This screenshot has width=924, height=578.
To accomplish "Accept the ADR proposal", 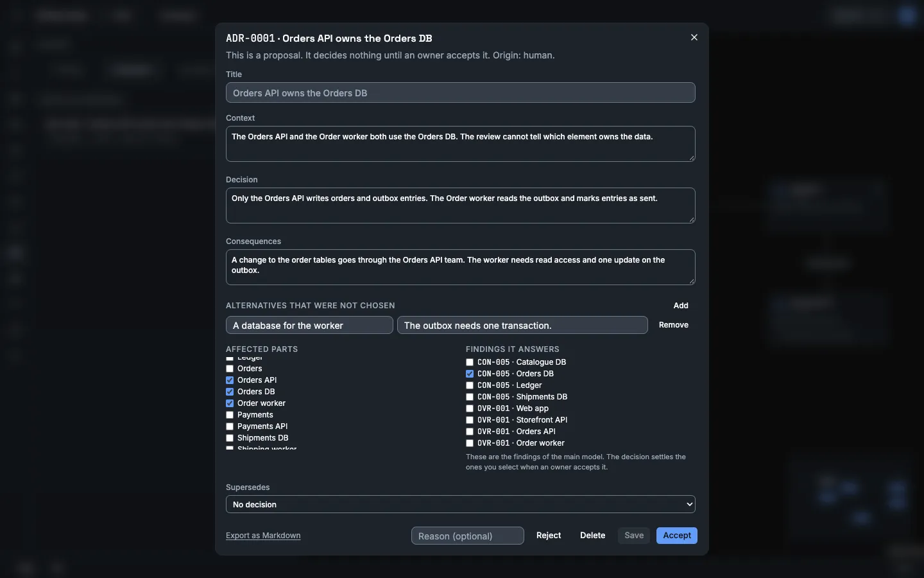I will point(677,536).
